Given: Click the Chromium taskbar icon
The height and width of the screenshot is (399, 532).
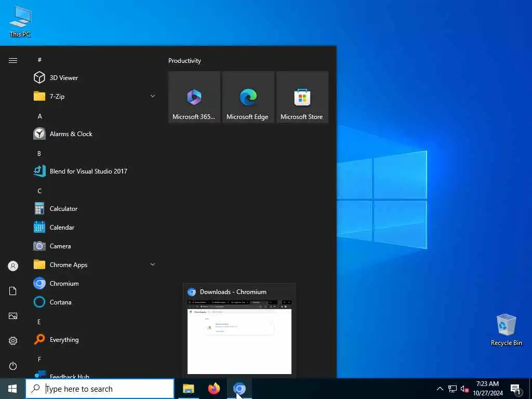Looking at the screenshot, I should tap(240, 389).
